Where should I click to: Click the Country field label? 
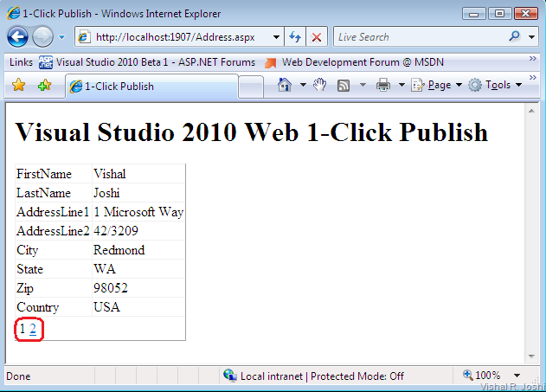point(37,307)
